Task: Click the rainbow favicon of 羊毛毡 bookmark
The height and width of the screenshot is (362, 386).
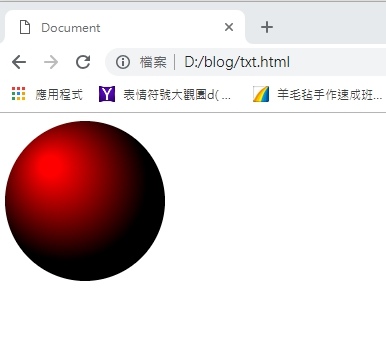Action: pos(261,94)
